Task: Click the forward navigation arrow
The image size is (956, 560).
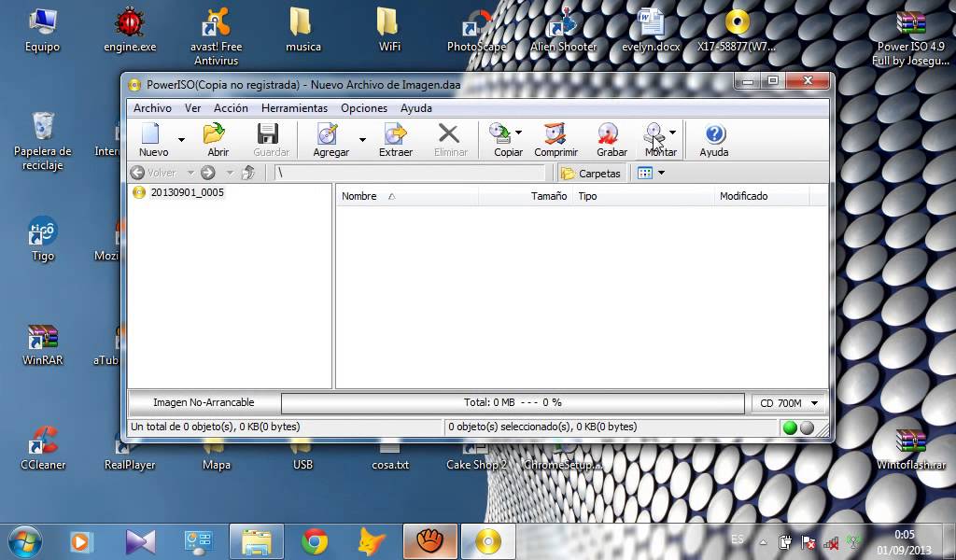Action: (x=208, y=173)
